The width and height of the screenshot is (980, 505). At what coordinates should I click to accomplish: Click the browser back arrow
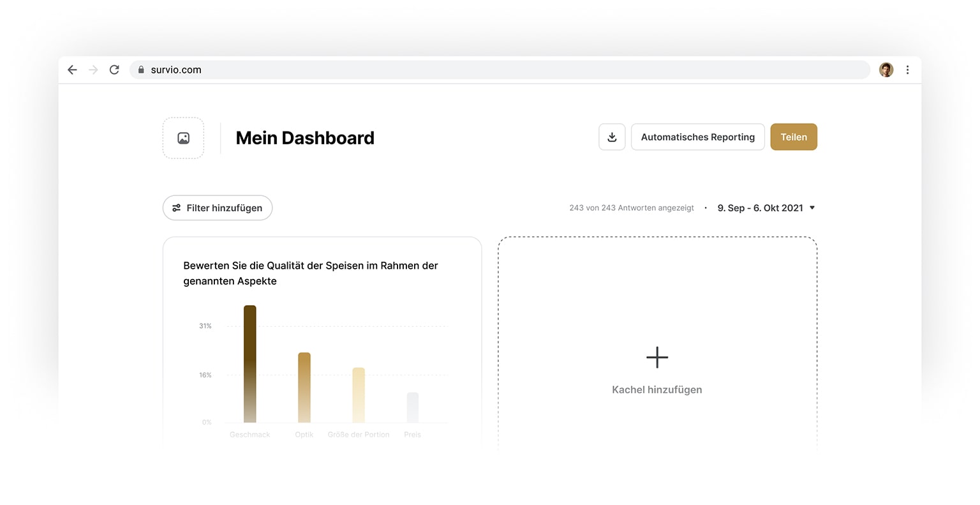coord(71,70)
